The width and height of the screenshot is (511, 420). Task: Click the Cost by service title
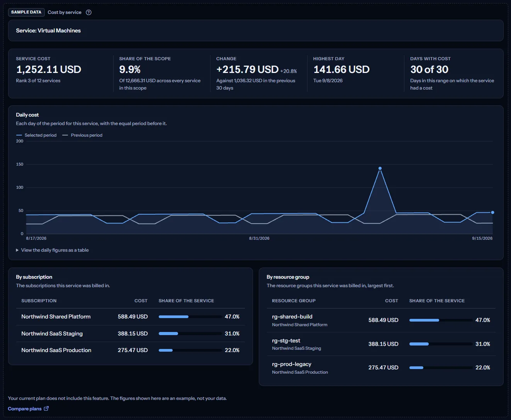click(x=65, y=12)
